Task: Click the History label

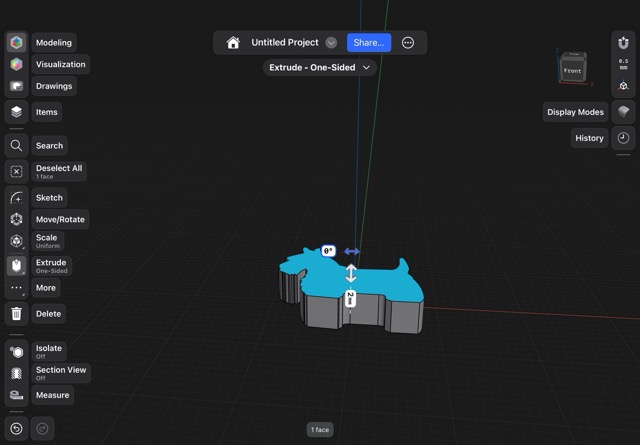Action: pyautogui.click(x=589, y=138)
